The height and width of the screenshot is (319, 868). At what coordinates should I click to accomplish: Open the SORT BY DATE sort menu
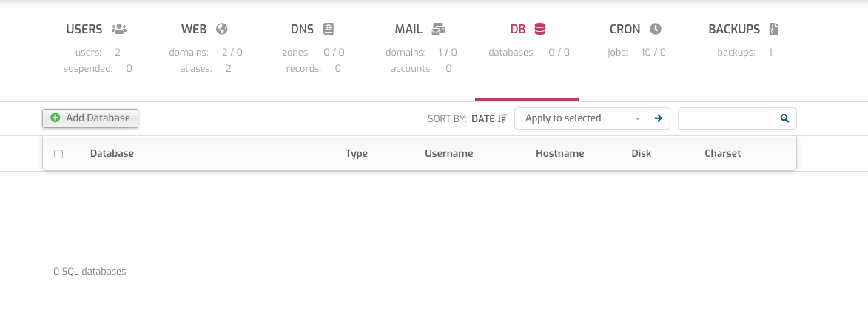click(x=489, y=118)
